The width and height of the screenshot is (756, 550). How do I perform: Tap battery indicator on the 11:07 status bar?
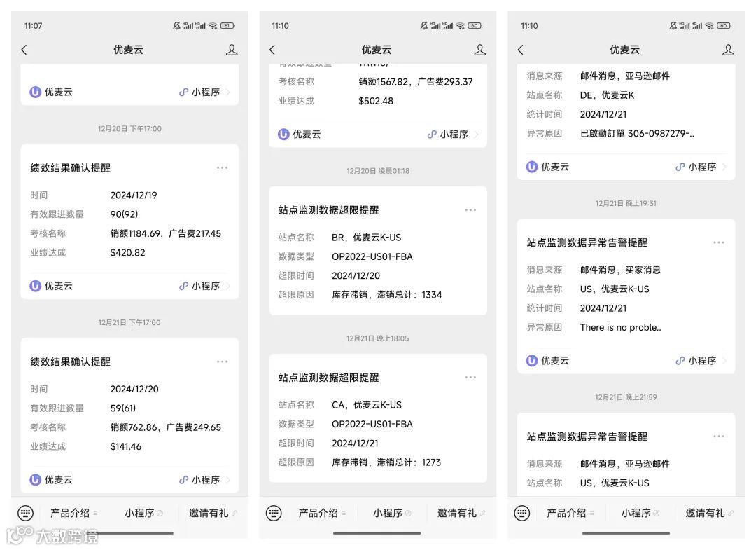[227, 25]
